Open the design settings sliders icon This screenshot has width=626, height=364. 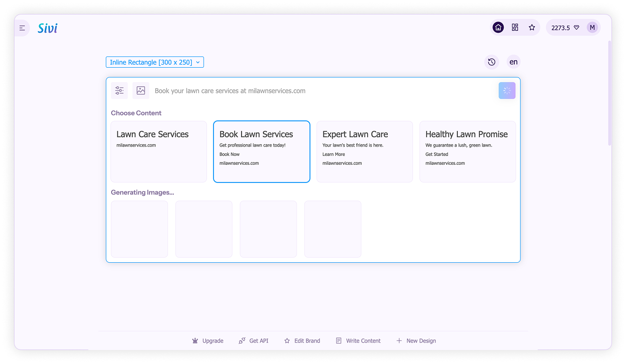coord(120,91)
